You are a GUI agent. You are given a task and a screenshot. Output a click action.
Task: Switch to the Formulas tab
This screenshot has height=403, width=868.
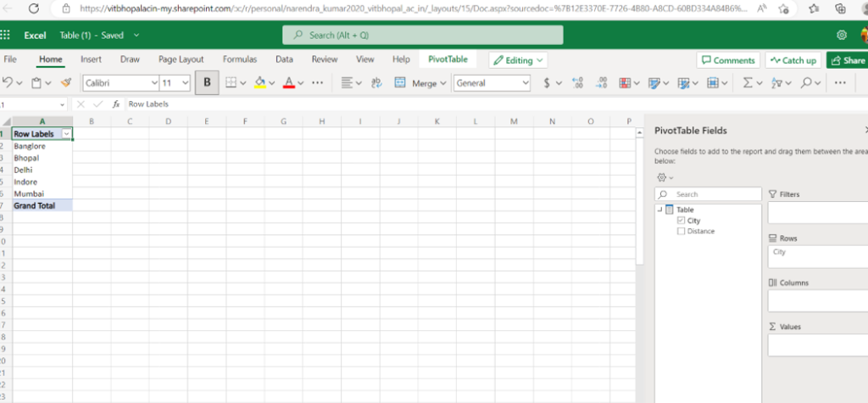(x=240, y=59)
